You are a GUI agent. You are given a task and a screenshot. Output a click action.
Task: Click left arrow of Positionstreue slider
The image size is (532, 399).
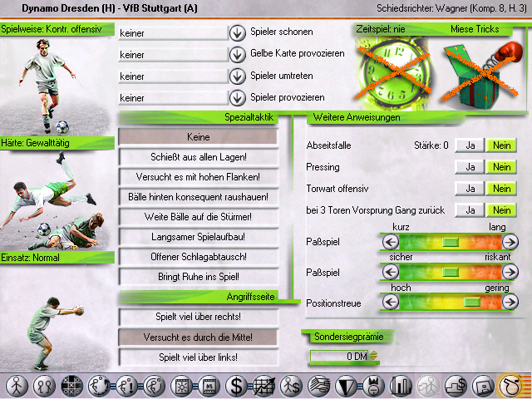click(x=391, y=302)
